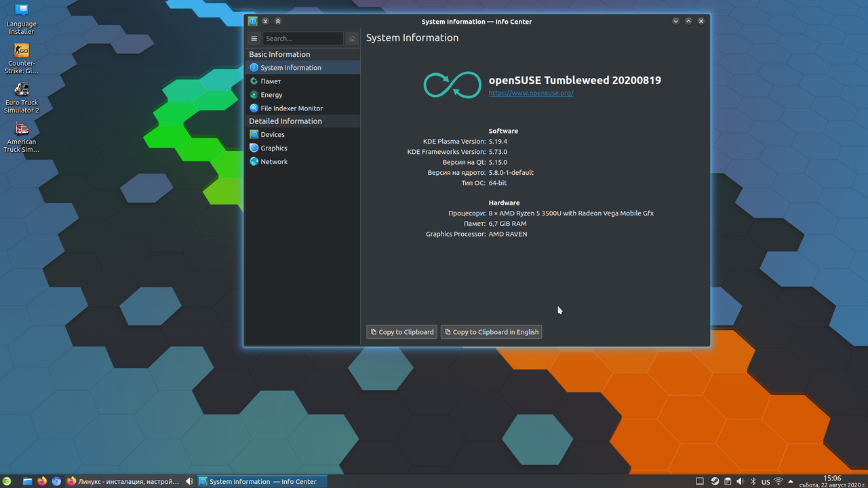Screen dimensions: 868x488
Task: Click the home button next to the search field
Action: [x=352, y=39]
